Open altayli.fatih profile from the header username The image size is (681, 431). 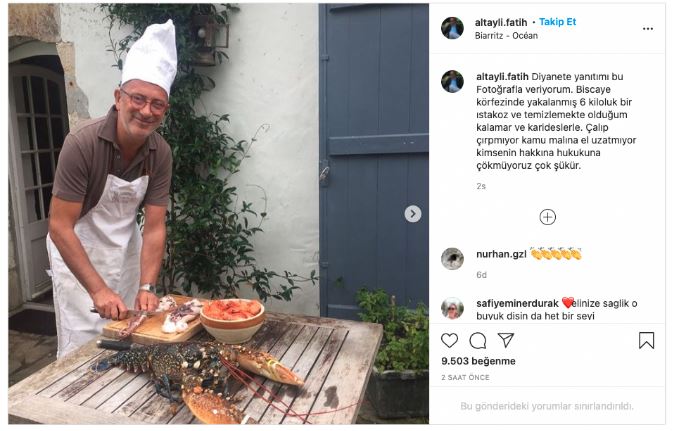(x=501, y=22)
